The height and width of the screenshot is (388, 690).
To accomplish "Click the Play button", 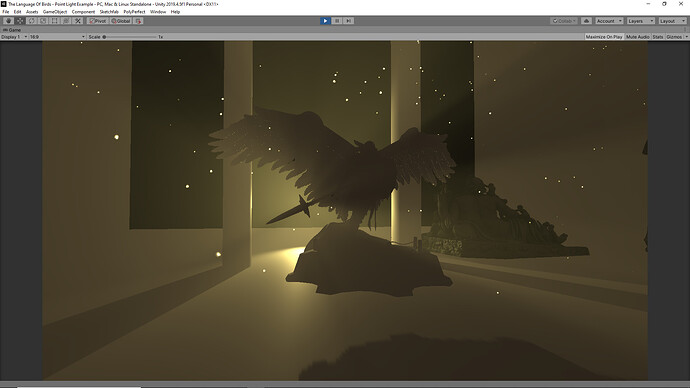I will (325, 21).
